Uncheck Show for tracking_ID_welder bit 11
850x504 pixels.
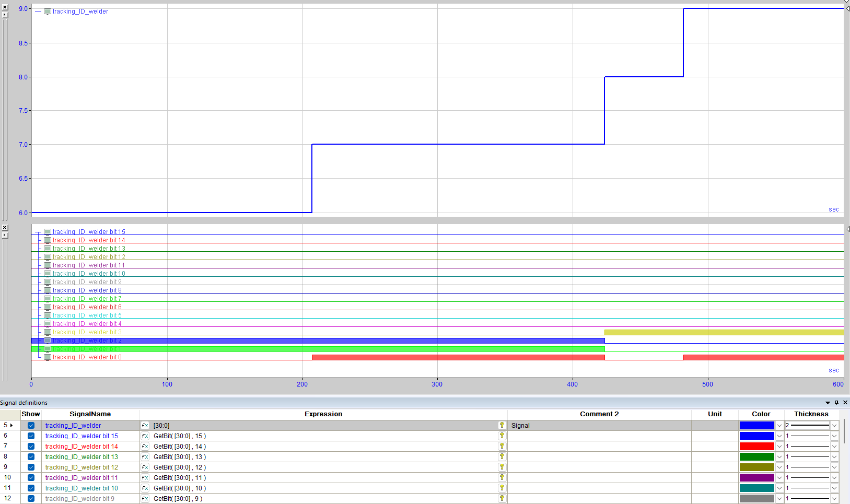click(31, 478)
